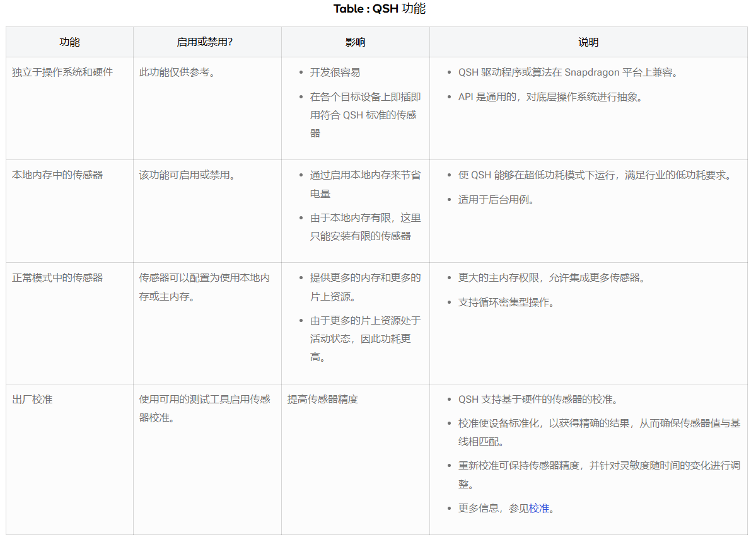
Task: Click the bullet text 开发很容易
Action: coord(335,72)
